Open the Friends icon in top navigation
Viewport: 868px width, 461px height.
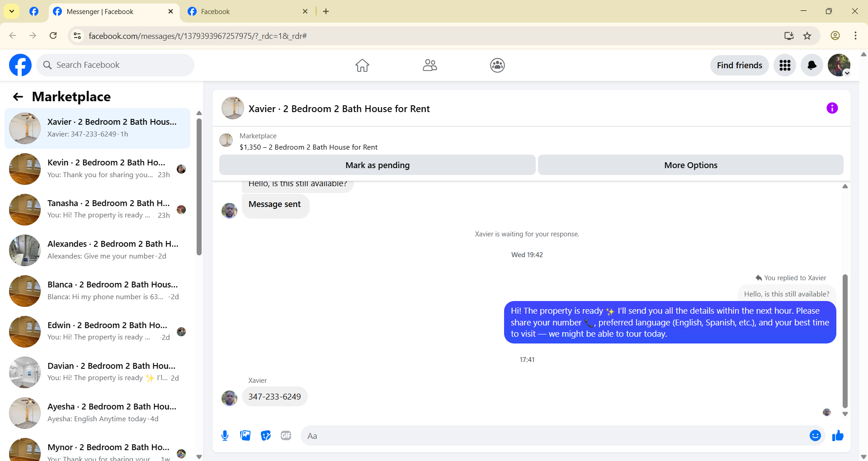[x=430, y=65]
